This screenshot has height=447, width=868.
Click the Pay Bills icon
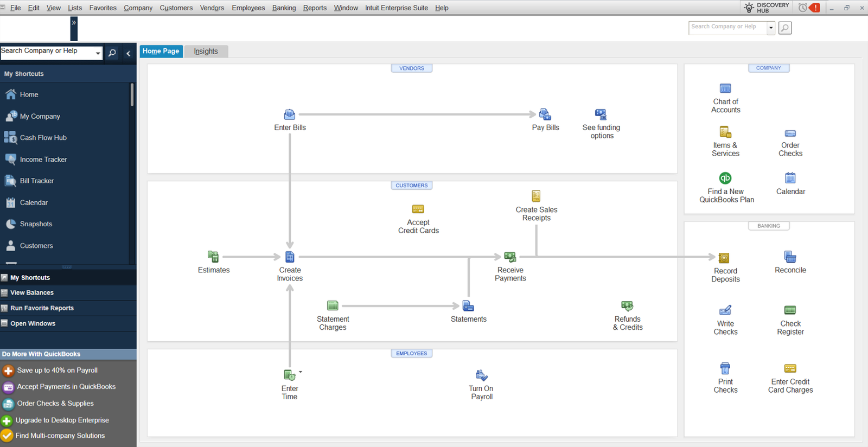tap(545, 114)
